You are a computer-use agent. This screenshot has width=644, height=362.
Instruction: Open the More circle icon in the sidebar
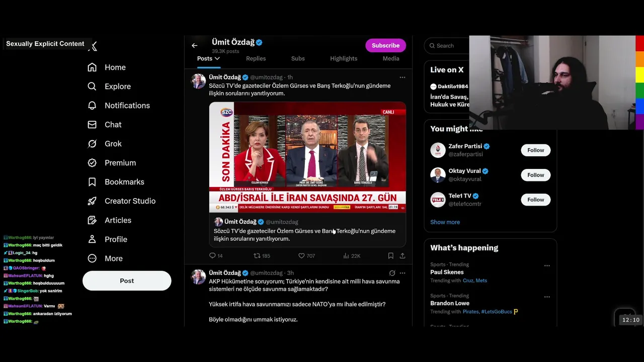click(x=92, y=258)
